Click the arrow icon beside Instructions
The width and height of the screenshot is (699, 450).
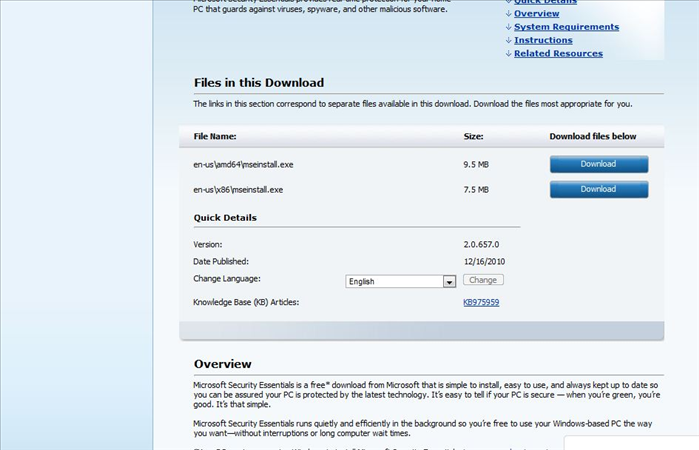point(509,41)
